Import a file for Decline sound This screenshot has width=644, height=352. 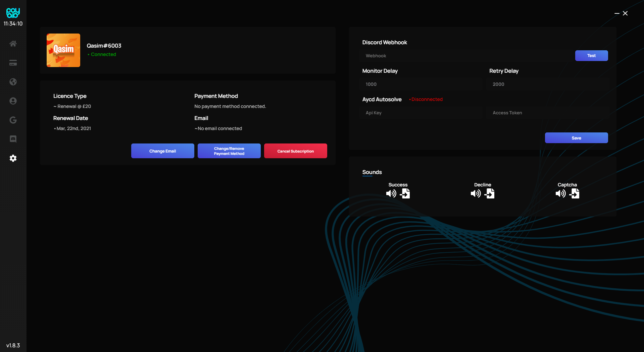[x=490, y=193]
